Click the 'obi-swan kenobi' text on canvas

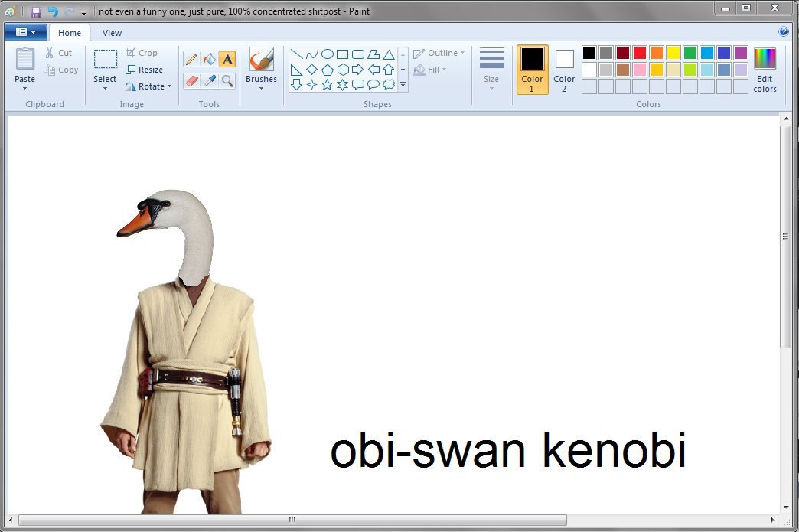(508, 449)
